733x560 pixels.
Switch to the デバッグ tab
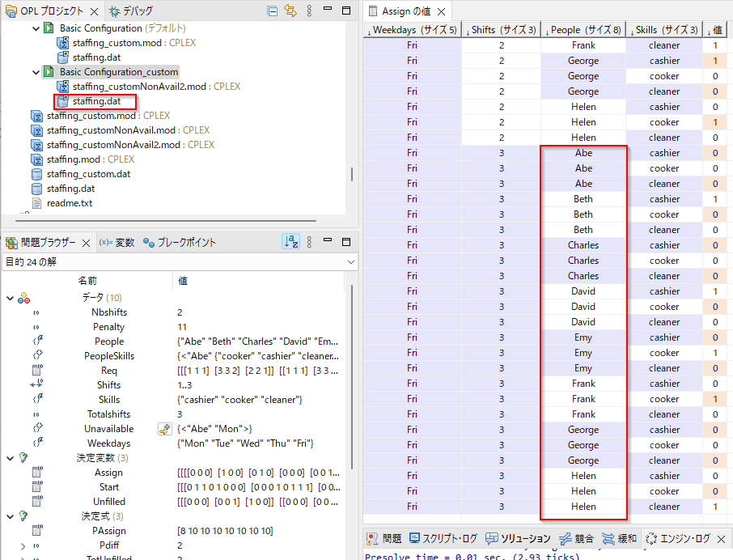point(130,11)
